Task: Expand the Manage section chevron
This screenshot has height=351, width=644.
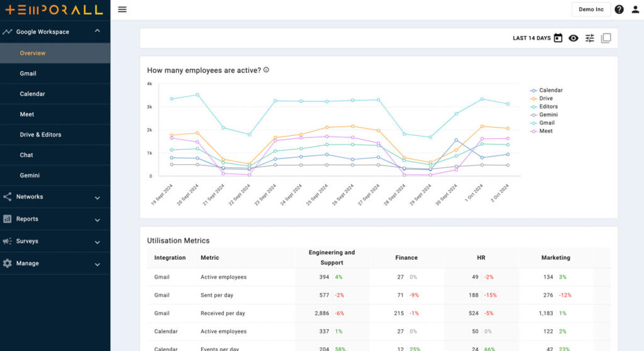Action: [x=97, y=264]
